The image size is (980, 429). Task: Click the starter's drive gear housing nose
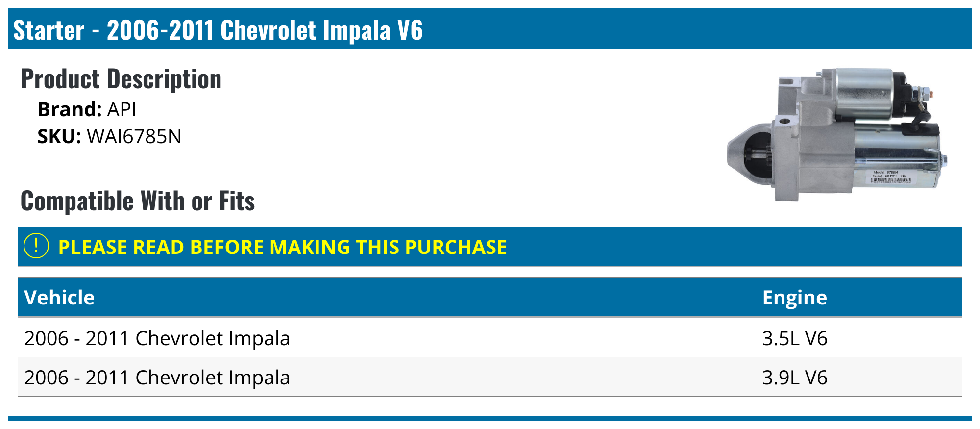pos(749,152)
